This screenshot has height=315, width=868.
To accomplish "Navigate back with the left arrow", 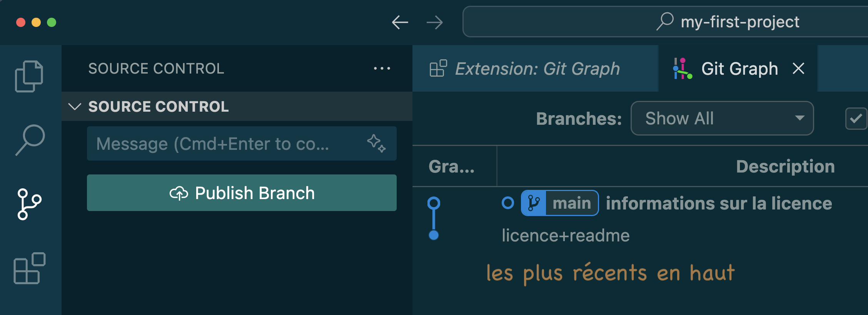I will 400,22.
